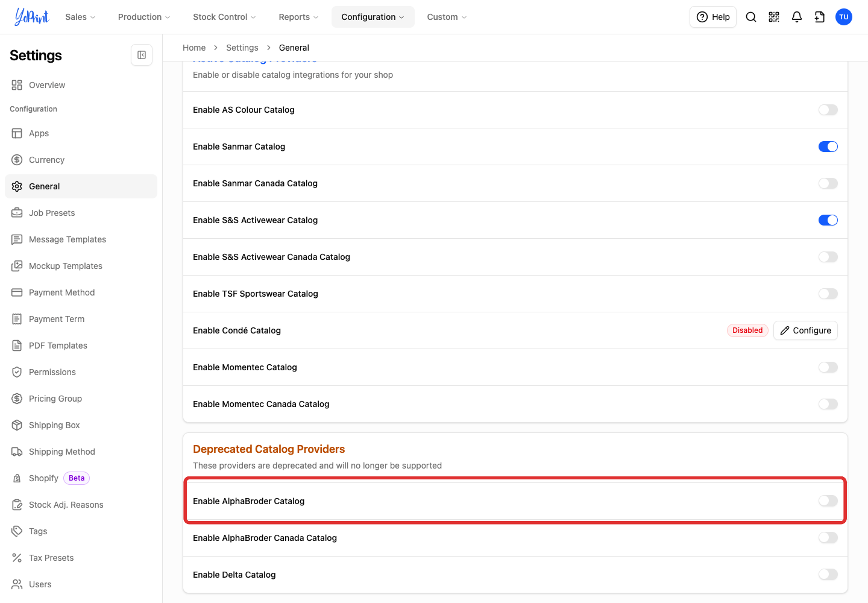Click the YoPrint logo
Image resolution: width=868 pixels, height=603 pixels.
(32, 17)
